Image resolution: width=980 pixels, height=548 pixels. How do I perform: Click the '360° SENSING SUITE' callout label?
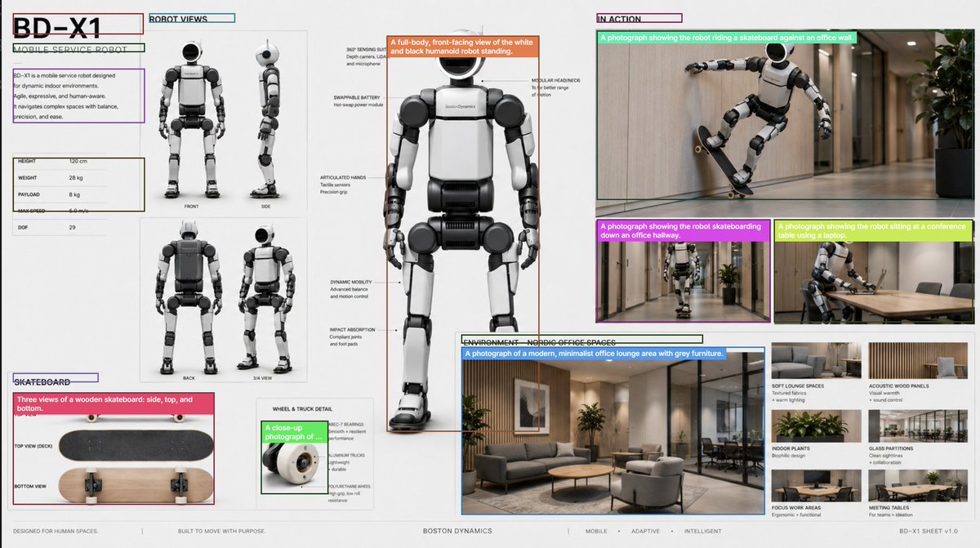click(366, 50)
